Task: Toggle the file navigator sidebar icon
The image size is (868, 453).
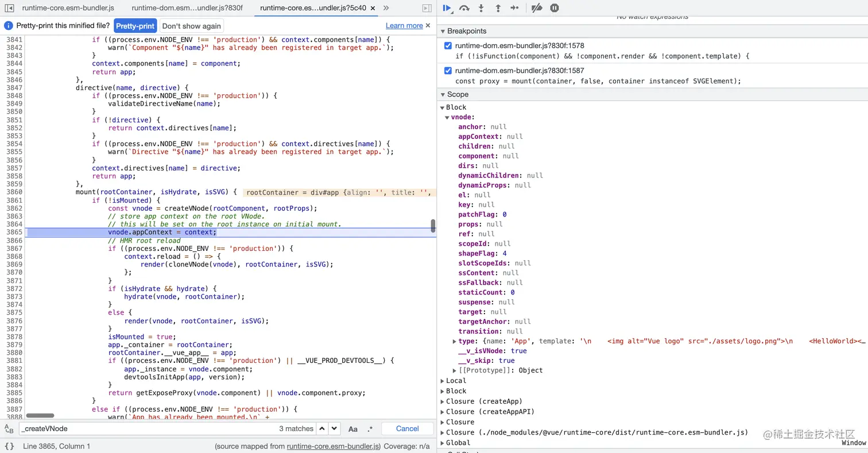Action: [x=9, y=8]
